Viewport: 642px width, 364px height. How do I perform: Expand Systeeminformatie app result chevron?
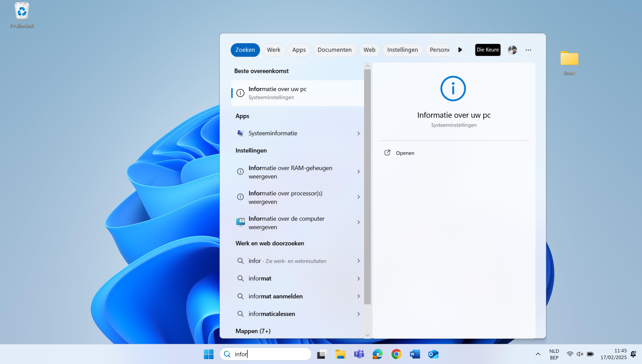point(359,134)
